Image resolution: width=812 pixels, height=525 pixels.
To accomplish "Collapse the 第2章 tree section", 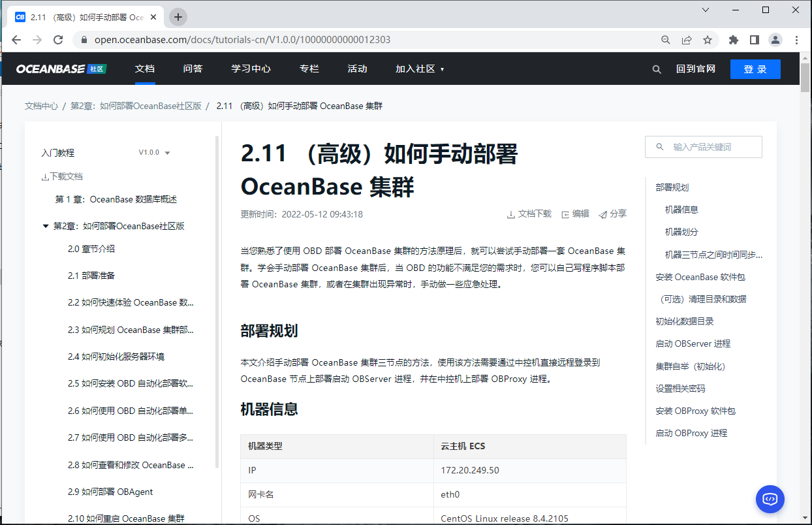I will (46, 226).
